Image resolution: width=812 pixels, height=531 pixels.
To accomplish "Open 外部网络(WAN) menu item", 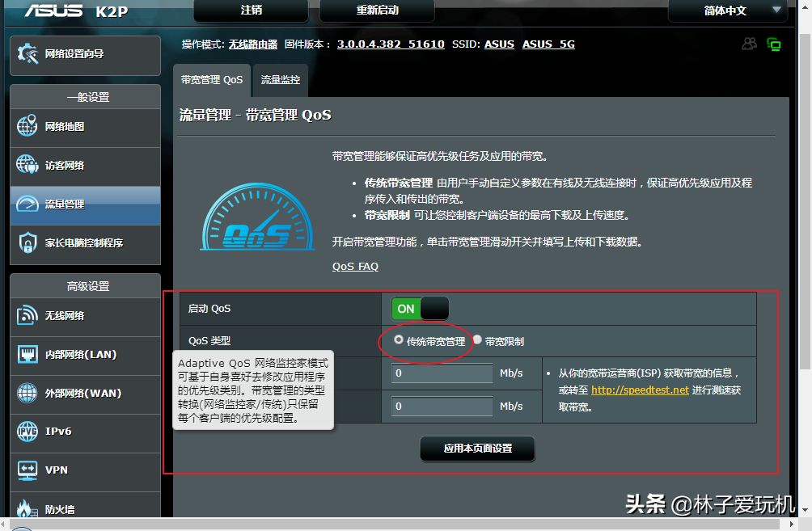I will [86, 394].
